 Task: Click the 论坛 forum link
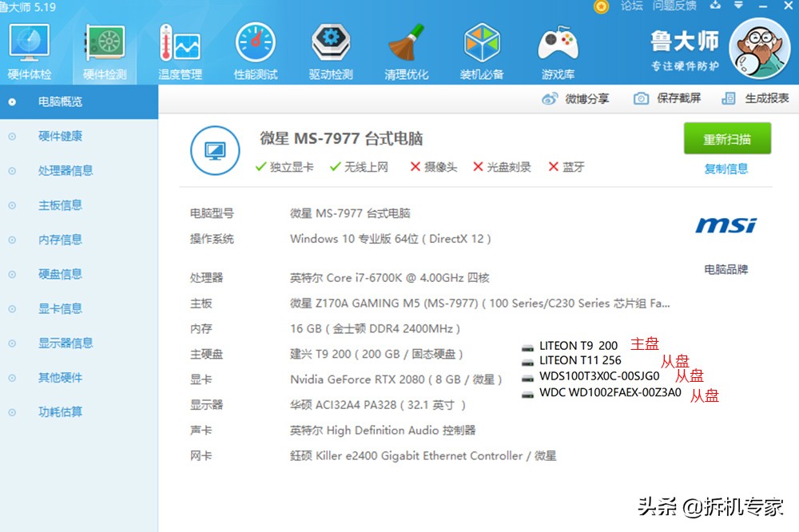(631, 6)
